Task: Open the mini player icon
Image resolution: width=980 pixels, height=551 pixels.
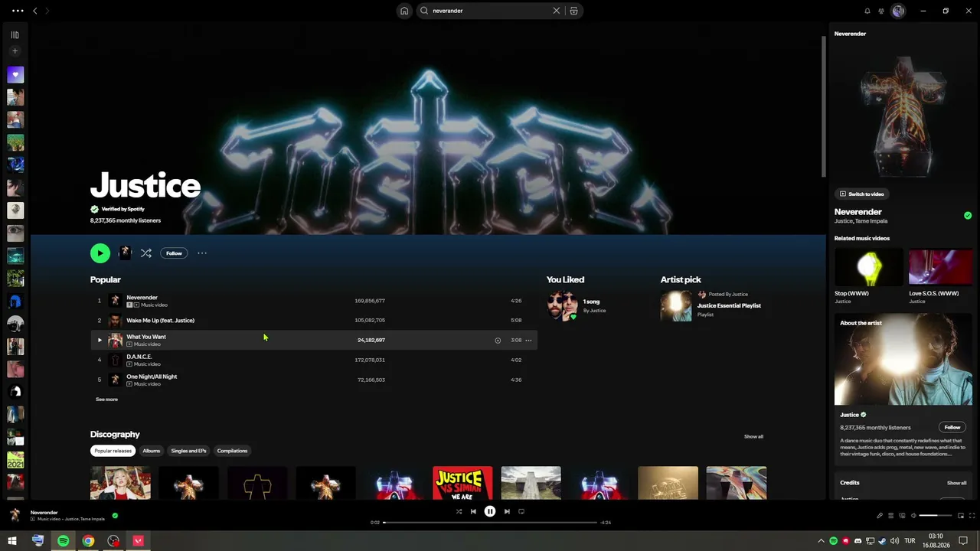Action: pos(961,516)
